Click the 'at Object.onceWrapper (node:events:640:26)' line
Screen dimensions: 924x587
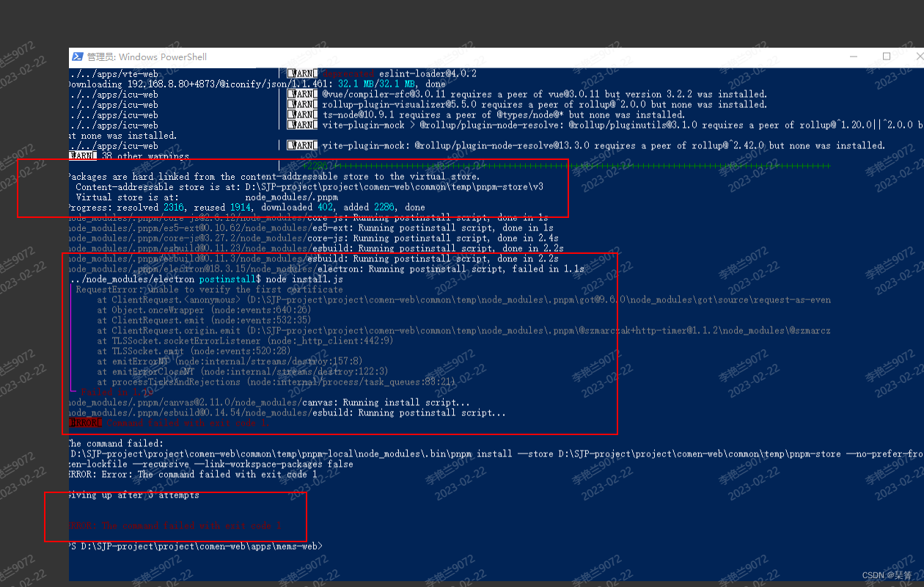click(x=203, y=310)
